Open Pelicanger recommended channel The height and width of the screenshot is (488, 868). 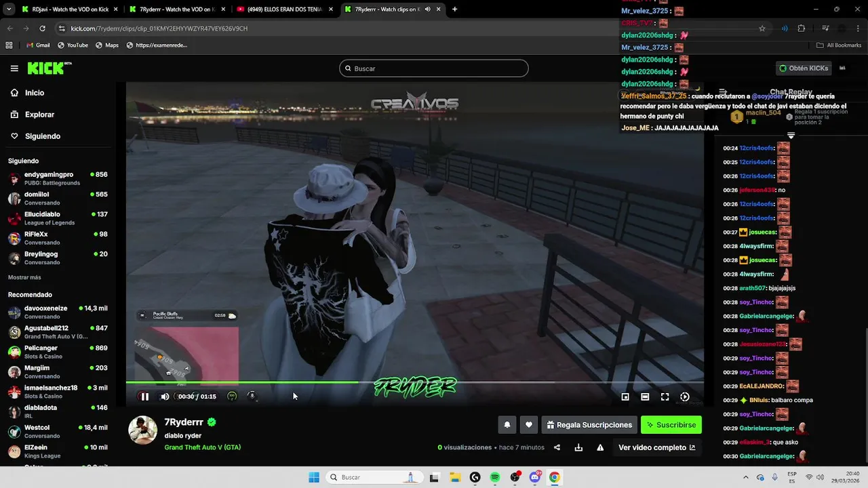tap(58, 352)
